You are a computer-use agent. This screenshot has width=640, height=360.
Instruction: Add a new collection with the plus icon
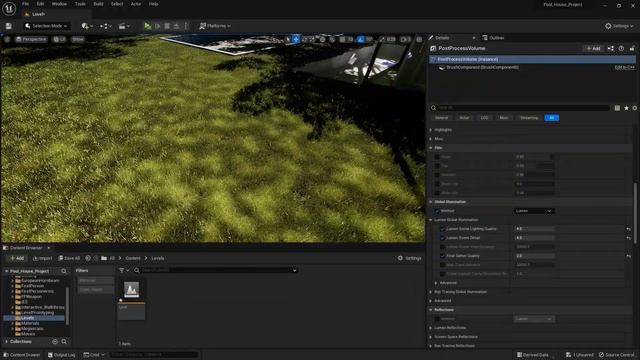click(x=55, y=341)
